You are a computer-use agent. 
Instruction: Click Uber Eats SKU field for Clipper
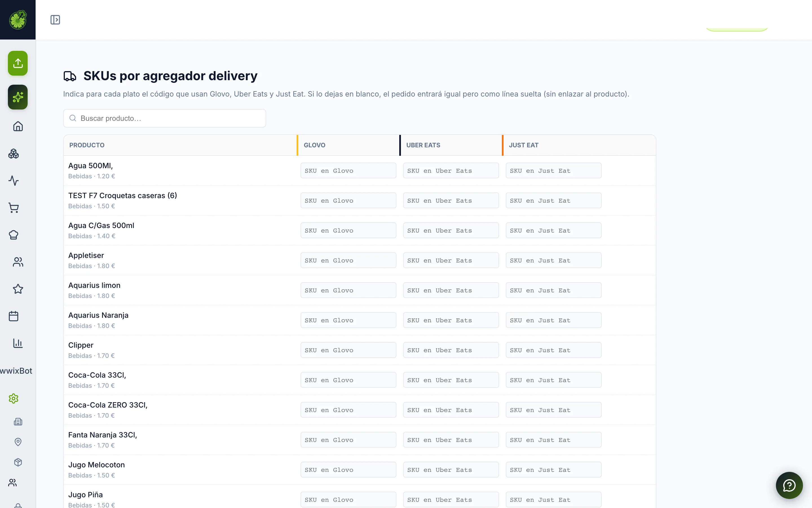[451, 350]
